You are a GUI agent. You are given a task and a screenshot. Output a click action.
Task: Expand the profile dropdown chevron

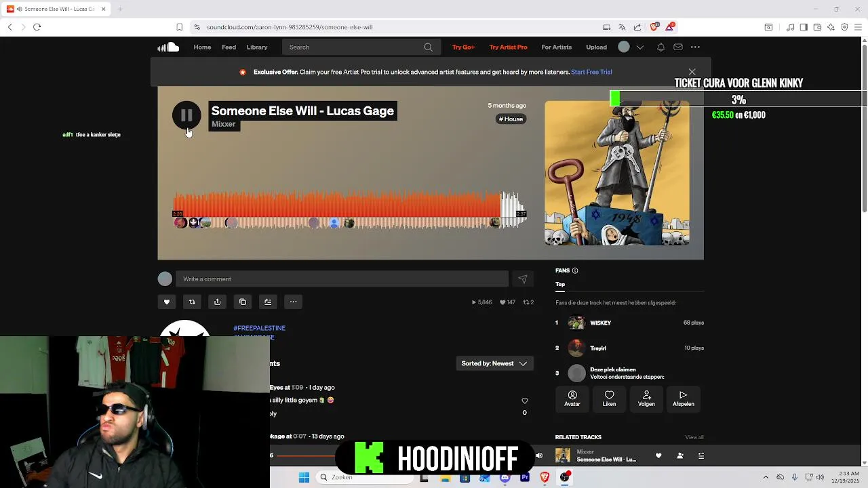(640, 47)
